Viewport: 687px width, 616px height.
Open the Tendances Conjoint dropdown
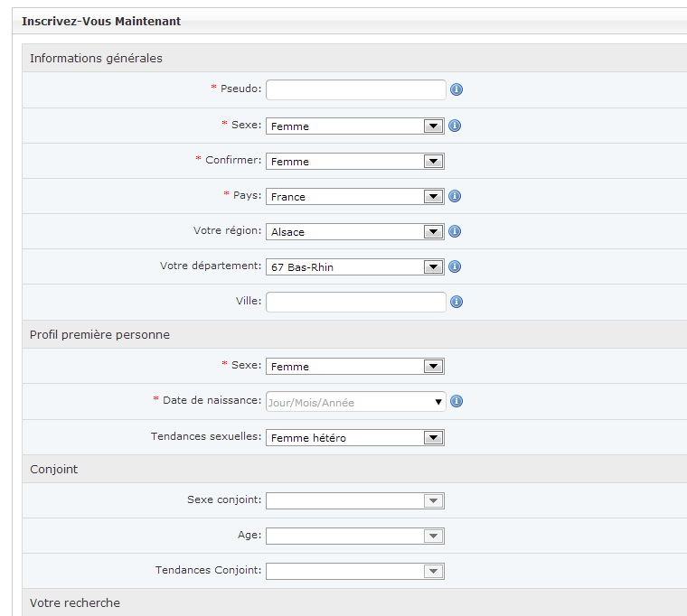[354, 571]
